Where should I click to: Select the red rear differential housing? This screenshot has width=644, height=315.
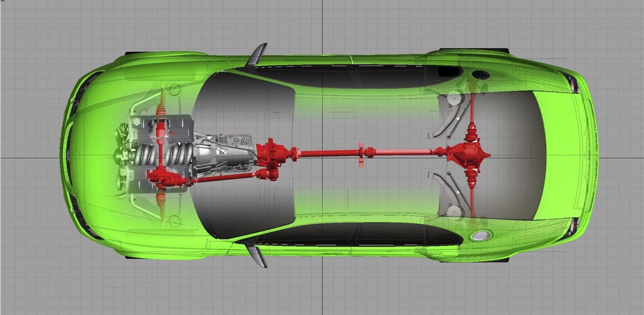(x=468, y=153)
